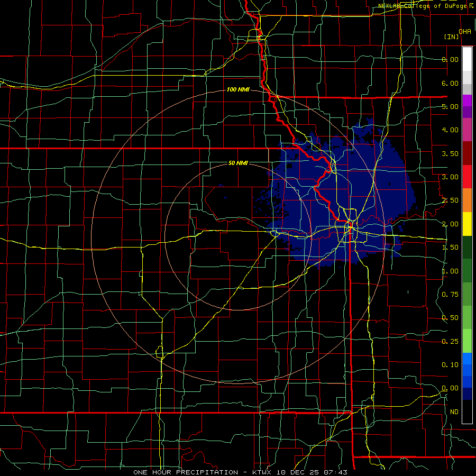Viewport: 476px width, 476px height.
Task: Click the 8.00 legend value
Action: pos(450,59)
